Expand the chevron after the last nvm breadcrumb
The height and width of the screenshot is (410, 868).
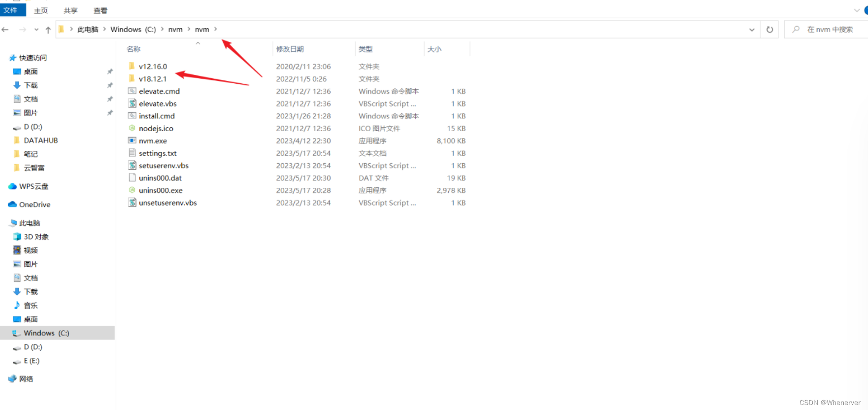(216, 30)
